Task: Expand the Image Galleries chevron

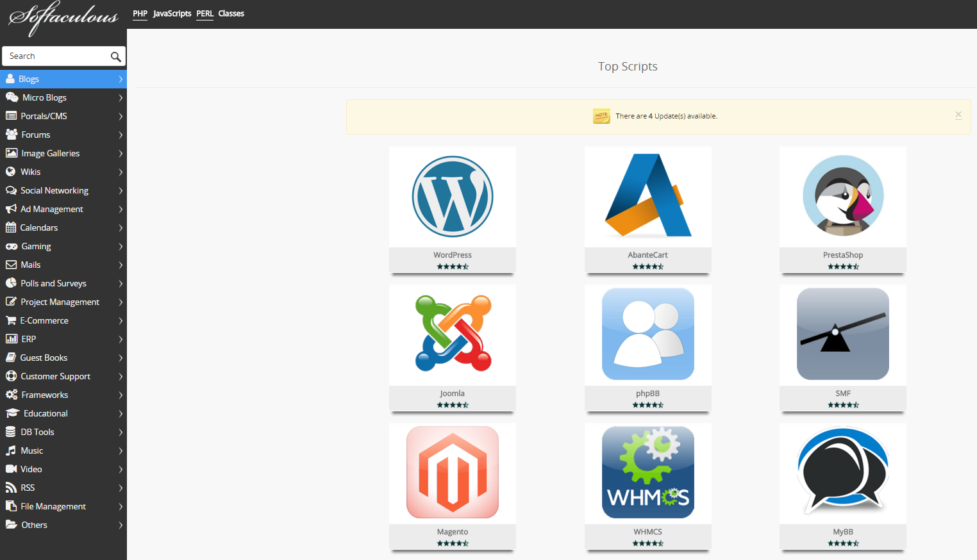Action: [121, 153]
